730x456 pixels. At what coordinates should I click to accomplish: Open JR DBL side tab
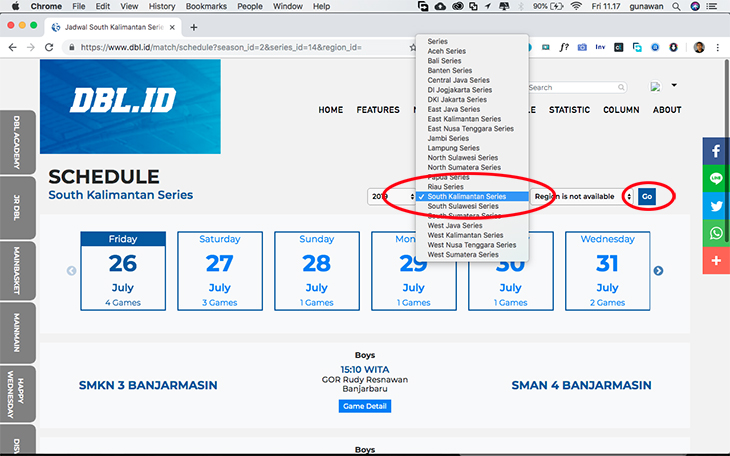[x=17, y=208]
